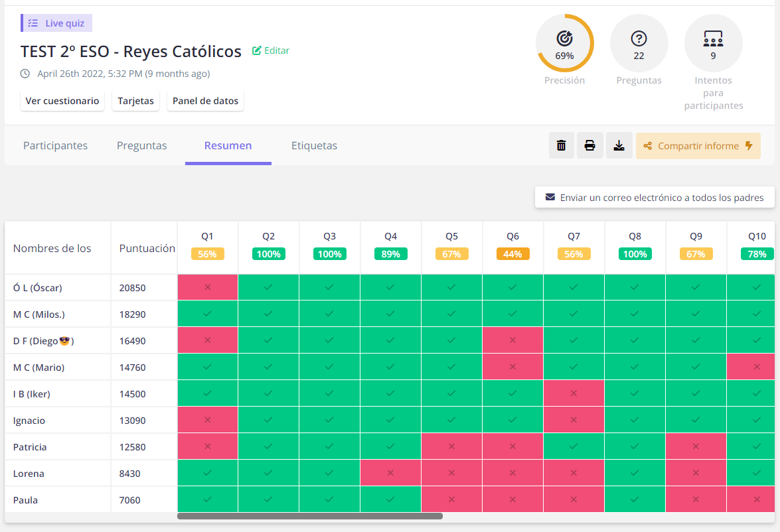The height and width of the screenshot is (532, 780).
Task: Click the Ver cuestionario button
Action: (62, 101)
